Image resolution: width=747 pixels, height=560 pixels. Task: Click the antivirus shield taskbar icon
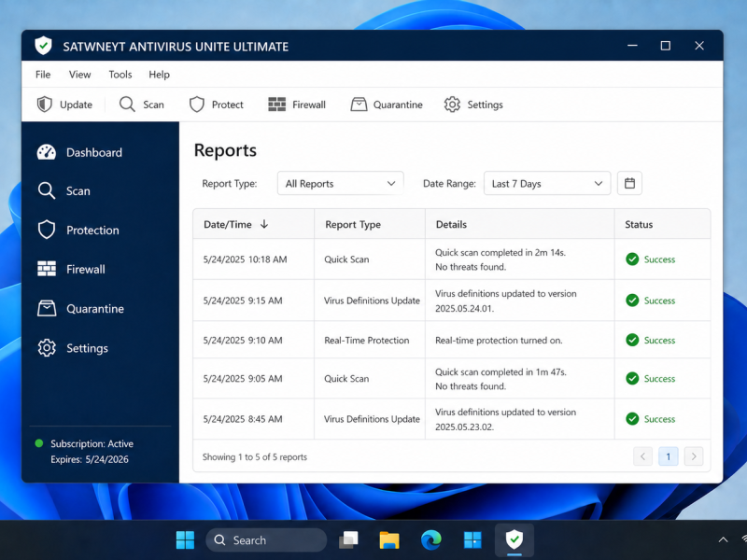[514, 540]
